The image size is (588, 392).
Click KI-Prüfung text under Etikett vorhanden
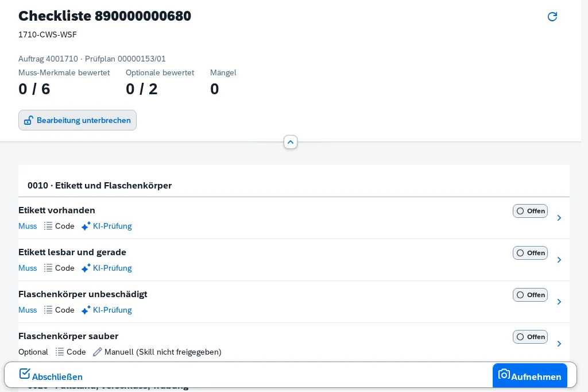pos(113,226)
